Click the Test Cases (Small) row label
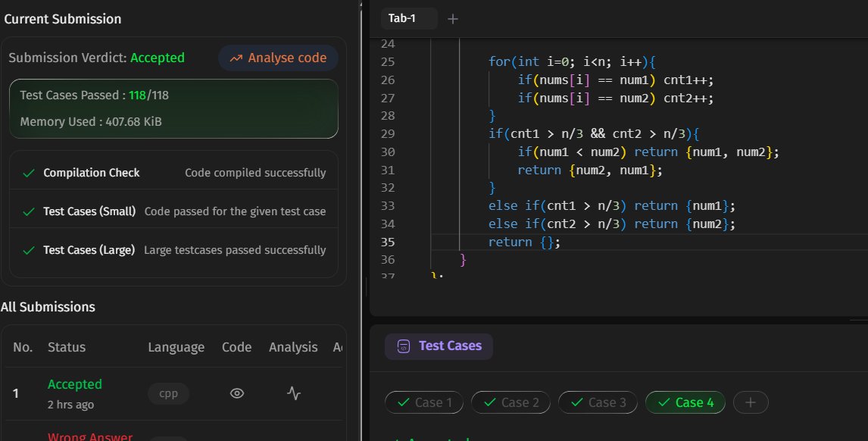This screenshot has width=868, height=441. (x=89, y=211)
